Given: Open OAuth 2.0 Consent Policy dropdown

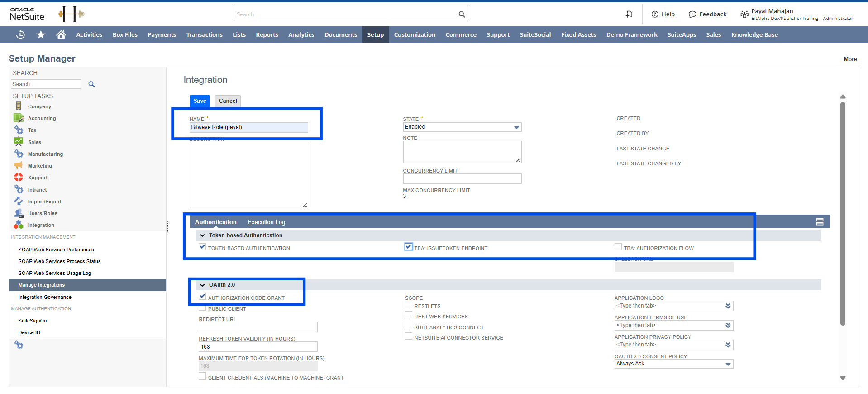Looking at the screenshot, I should (x=728, y=364).
